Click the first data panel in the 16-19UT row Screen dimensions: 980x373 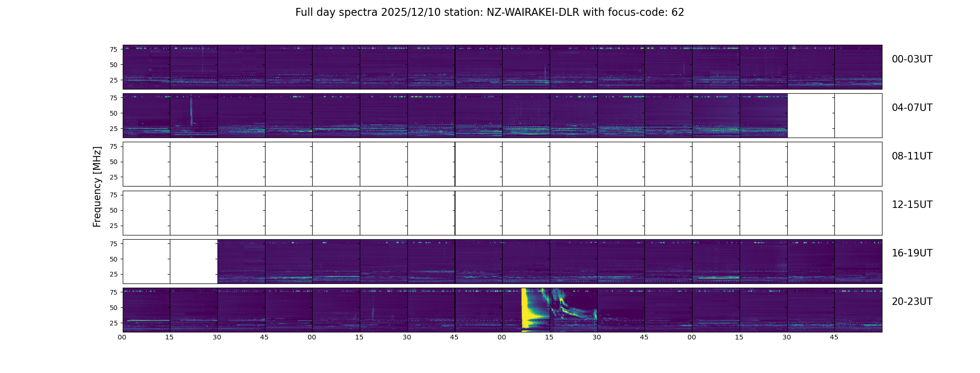[x=241, y=261]
